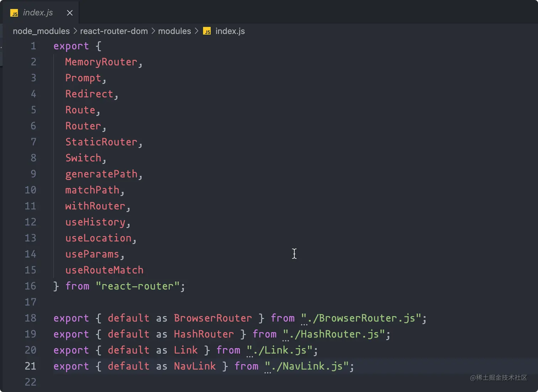Click the JS icon beside the index.js breadcrumb
The height and width of the screenshot is (392, 538).
point(207,31)
